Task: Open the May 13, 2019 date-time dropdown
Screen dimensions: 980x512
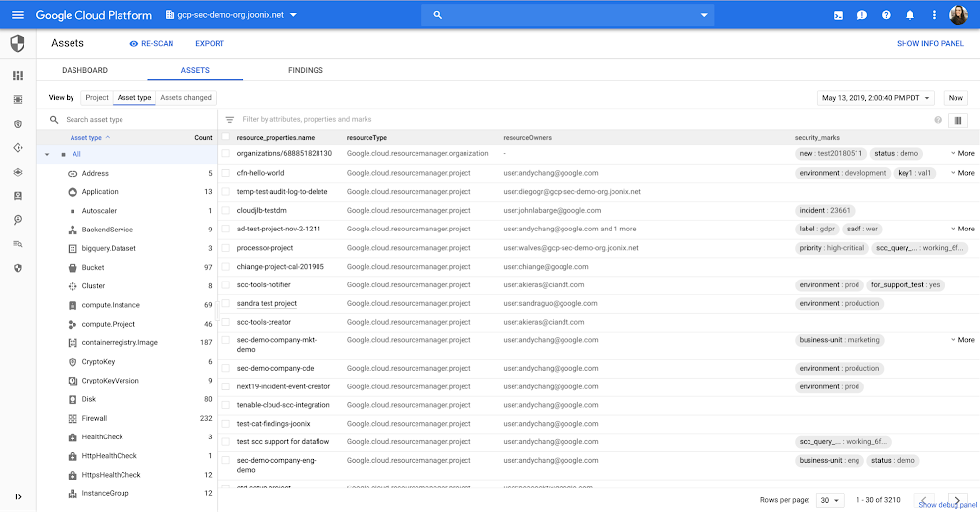Action: pyautogui.click(x=875, y=98)
